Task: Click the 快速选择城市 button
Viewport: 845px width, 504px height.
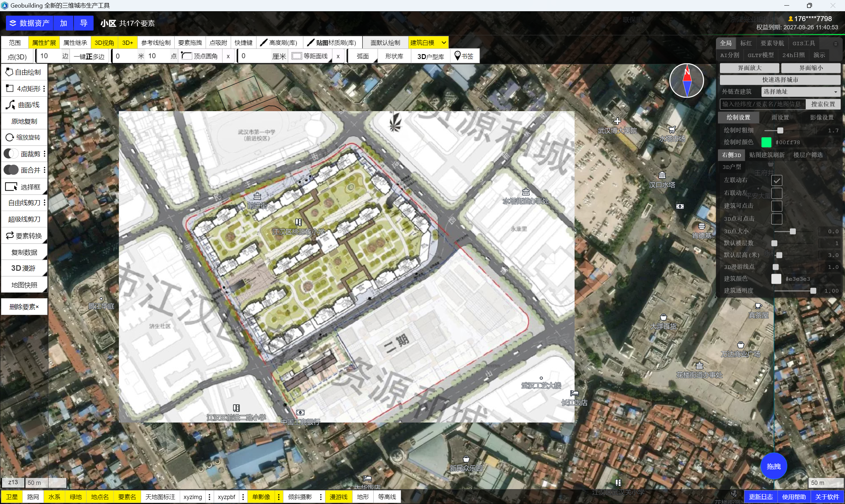Action: (x=780, y=80)
